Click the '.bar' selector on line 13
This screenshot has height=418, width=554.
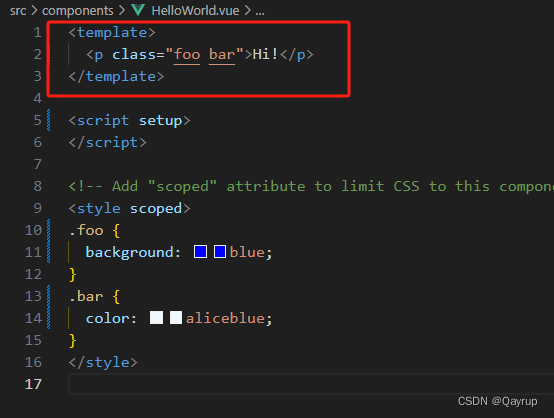pos(86,296)
